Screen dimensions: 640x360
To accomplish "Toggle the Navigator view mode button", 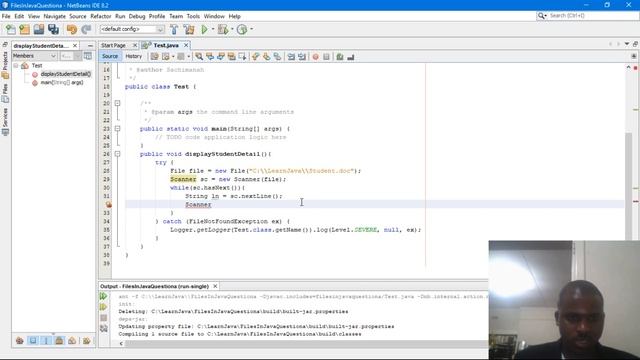I will click(x=88, y=56).
